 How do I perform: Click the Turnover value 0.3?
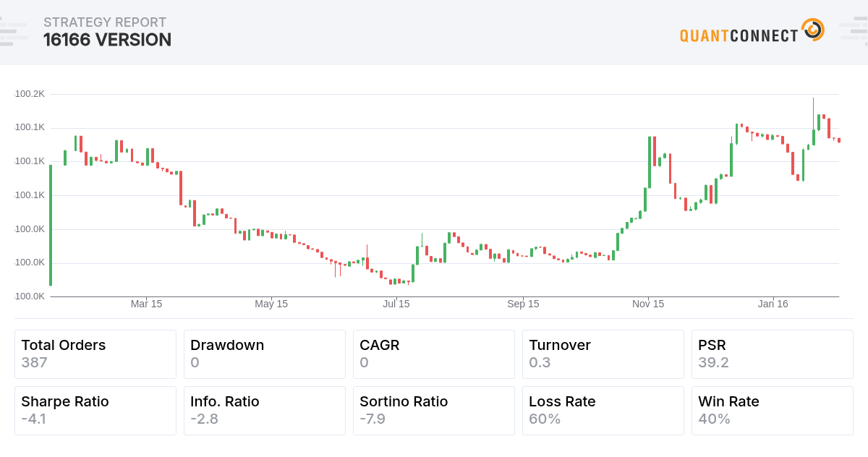[x=540, y=362]
